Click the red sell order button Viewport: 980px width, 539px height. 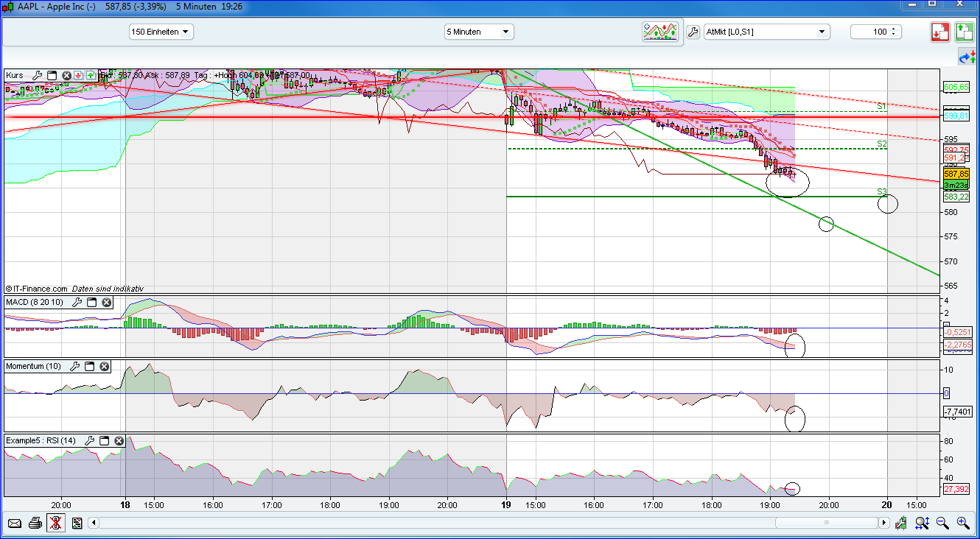coord(940,32)
